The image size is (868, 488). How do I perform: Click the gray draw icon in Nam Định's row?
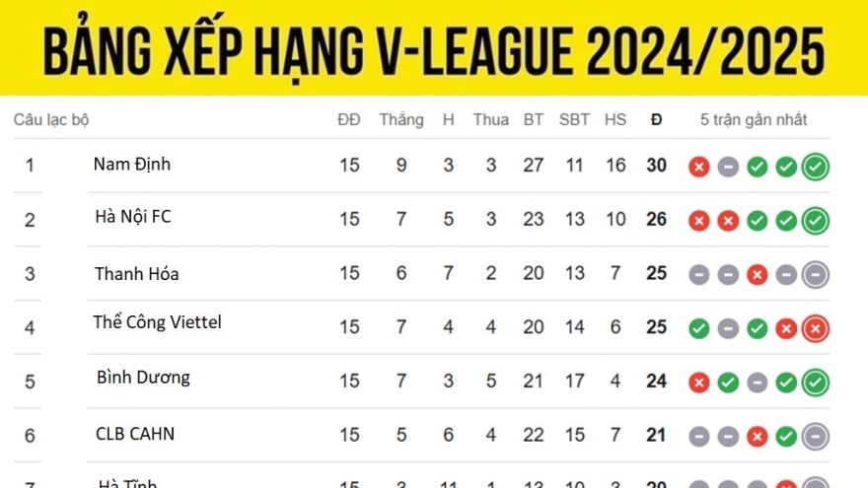728,167
